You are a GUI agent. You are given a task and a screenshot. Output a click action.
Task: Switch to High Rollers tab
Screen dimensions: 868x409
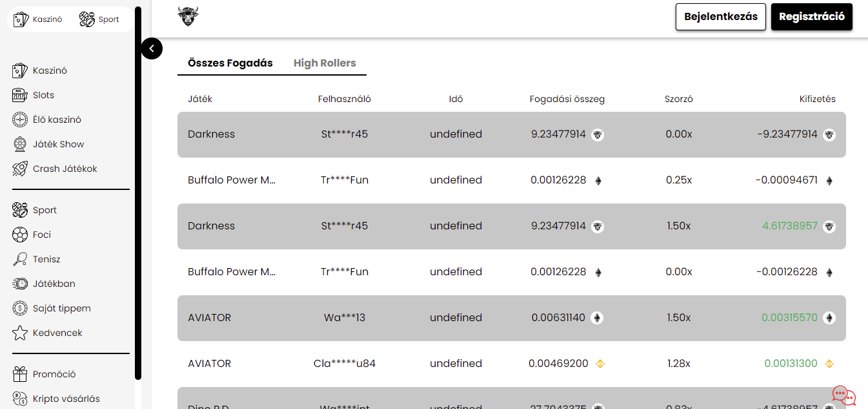tap(325, 63)
